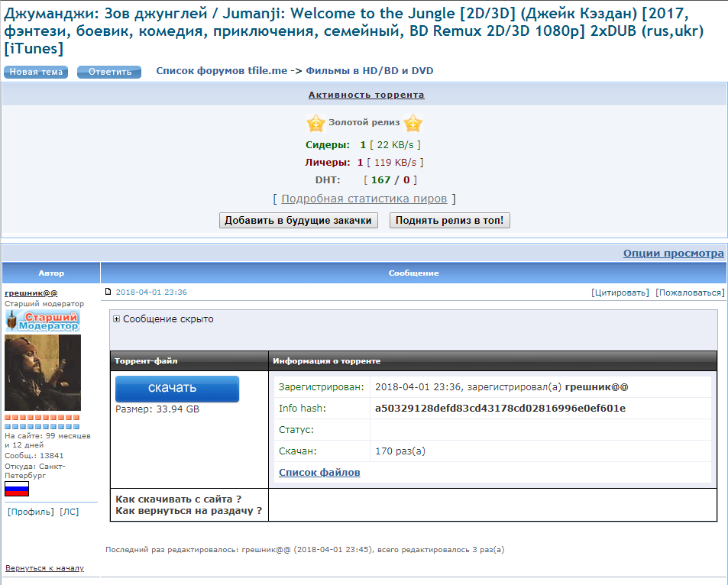Click the Сообщение column header
Viewport: 728px width, 585px height.
[x=414, y=273]
